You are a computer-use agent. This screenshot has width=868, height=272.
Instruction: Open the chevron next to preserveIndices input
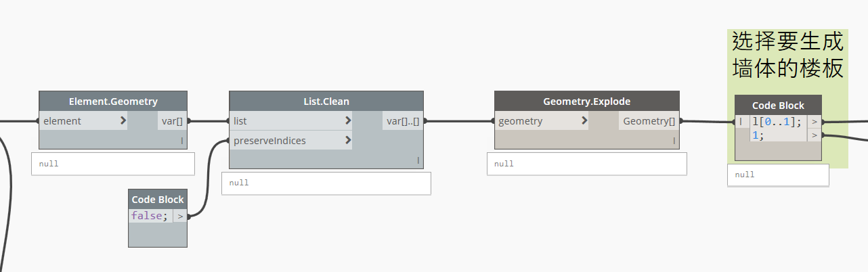(347, 141)
